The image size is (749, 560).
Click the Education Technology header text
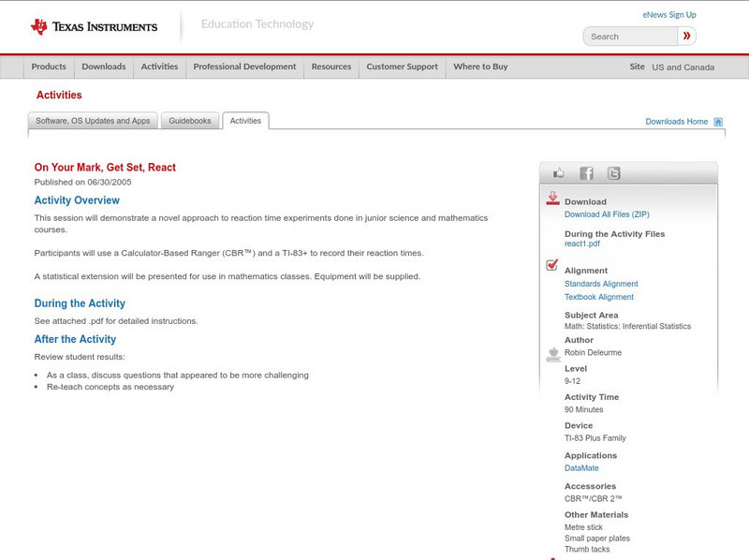(257, 24)
